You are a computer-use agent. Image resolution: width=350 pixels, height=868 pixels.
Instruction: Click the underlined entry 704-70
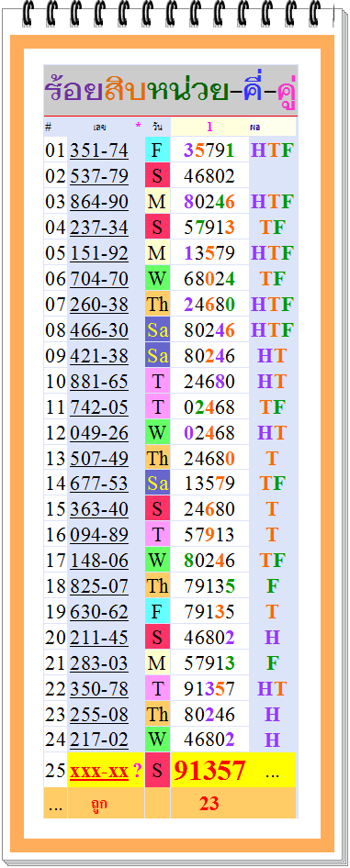point(99,278)
